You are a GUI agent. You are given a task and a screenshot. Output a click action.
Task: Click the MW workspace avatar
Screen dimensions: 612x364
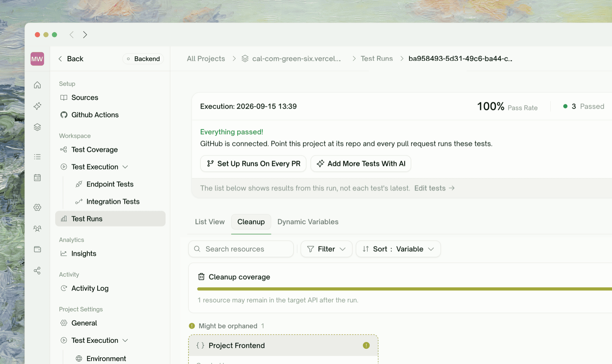37,59
